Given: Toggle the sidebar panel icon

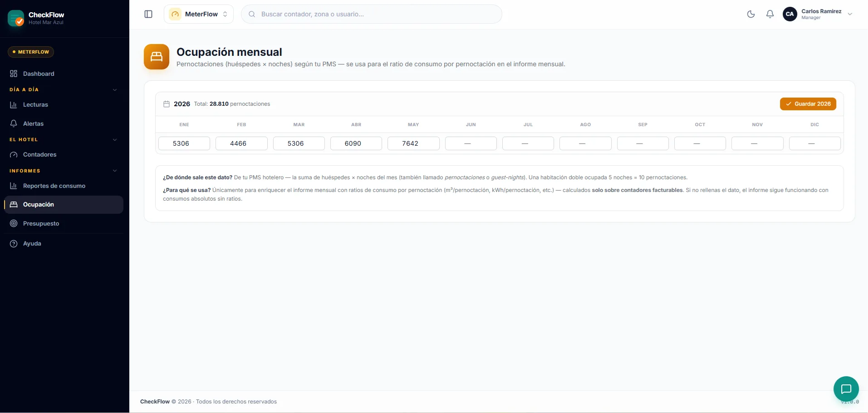Looking at the screenshot, I should point(148,14).
